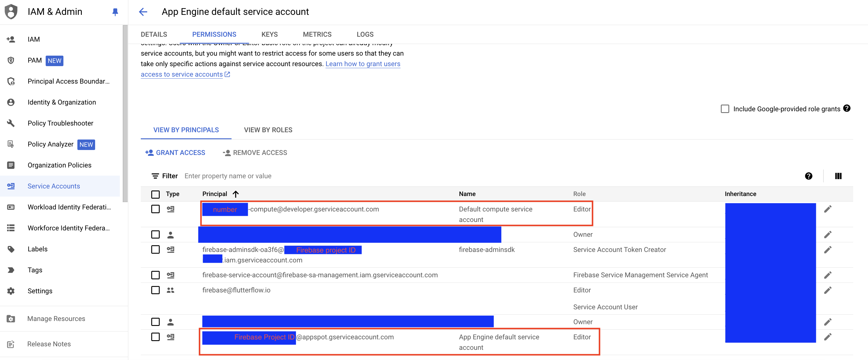
Task: Edit the Firebase Service Management Service Agent row
Action: [x=828, y=275]
